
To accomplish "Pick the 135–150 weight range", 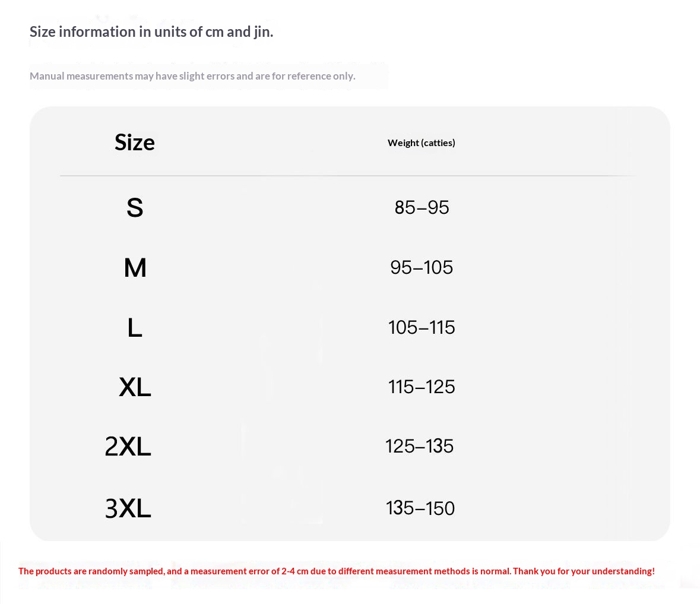I will click(x=420, y=508).
